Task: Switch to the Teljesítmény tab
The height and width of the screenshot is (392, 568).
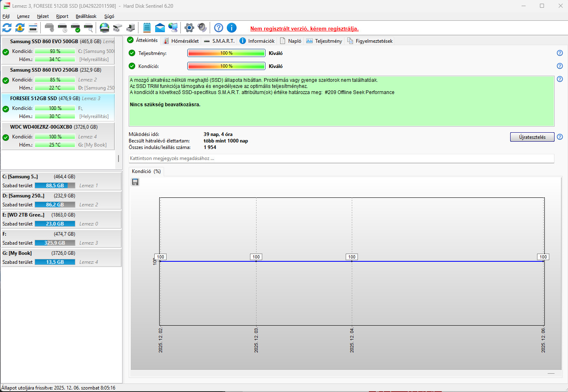Action: [x=324, y=41]
